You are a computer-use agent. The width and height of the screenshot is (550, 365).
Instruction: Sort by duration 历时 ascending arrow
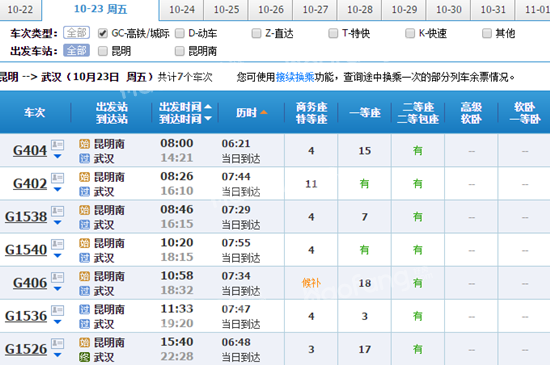[264, 113]
